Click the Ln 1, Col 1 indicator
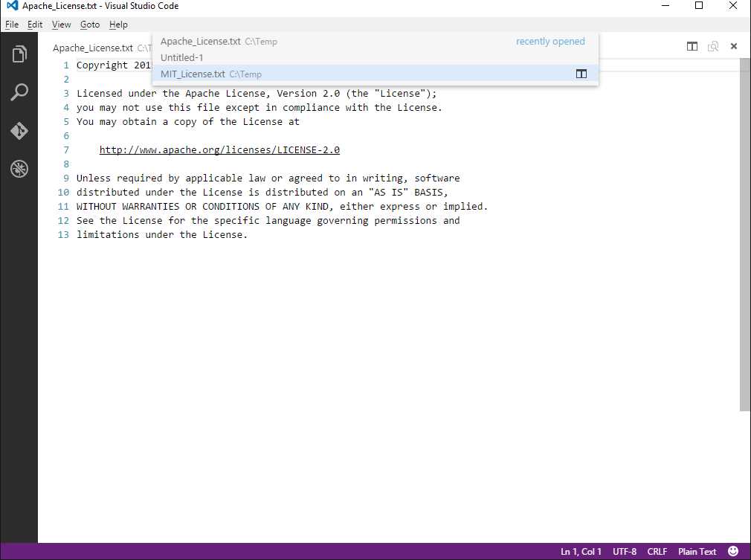The image size is (751, 560). point(581,551)
